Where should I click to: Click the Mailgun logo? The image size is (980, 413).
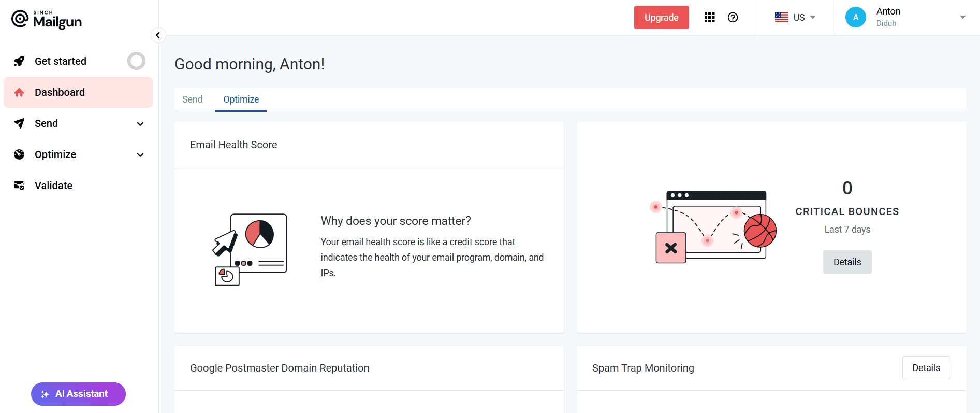coord(47,19)
